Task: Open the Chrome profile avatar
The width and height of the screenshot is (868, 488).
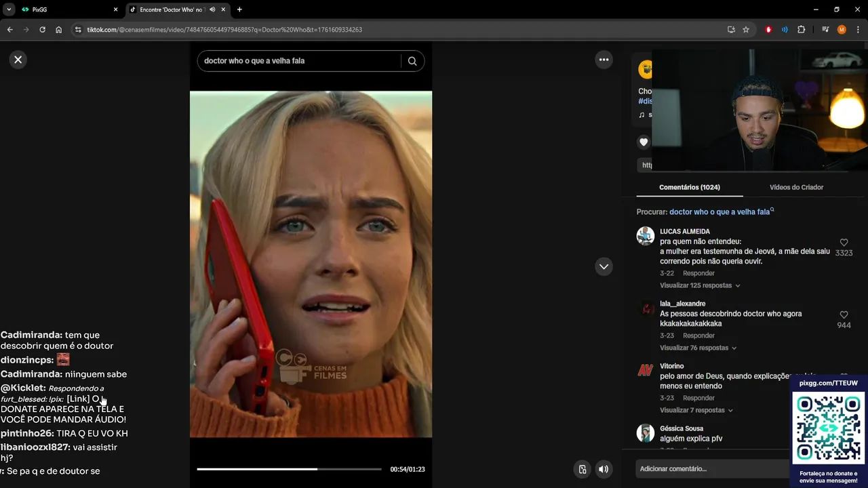Action: (x=842, y=30)
